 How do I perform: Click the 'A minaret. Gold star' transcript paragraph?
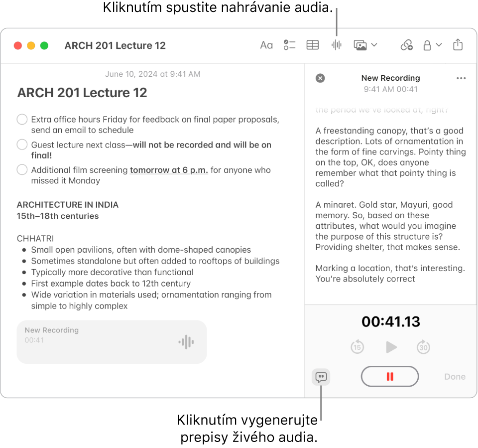pyautogui.click(x=387, y=226)
